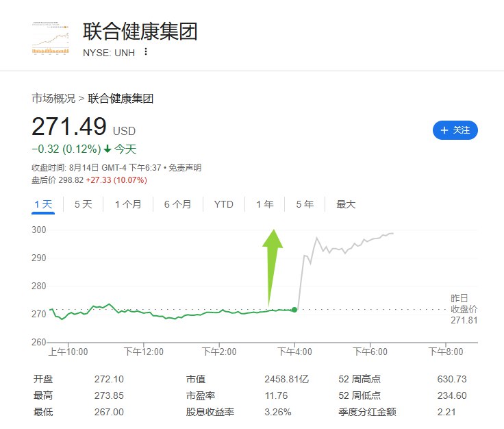Click the 昨日收盘价 271.81 label

pos(462,309)
